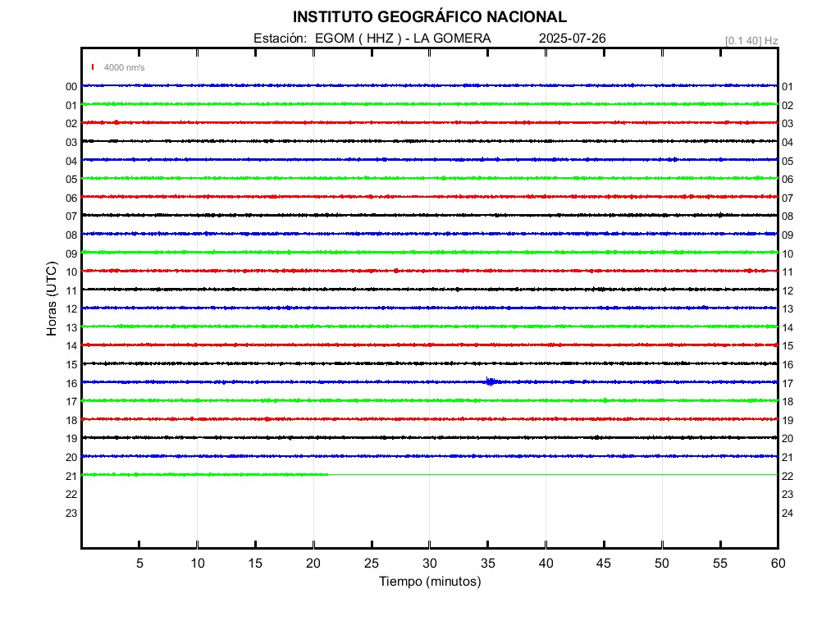
Task: Click the filter label [0.1 40] Hz
Action: pos(751,41)
